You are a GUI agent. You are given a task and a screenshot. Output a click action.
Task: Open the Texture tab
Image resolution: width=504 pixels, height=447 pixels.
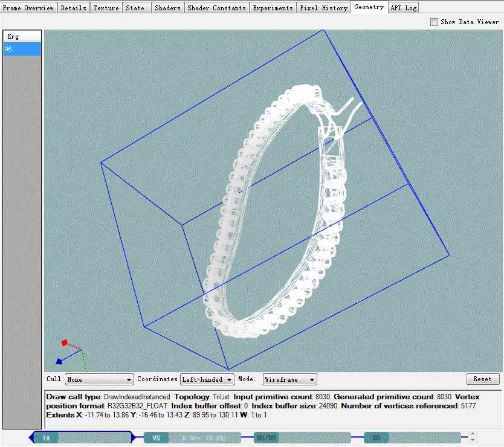point(106,8)
